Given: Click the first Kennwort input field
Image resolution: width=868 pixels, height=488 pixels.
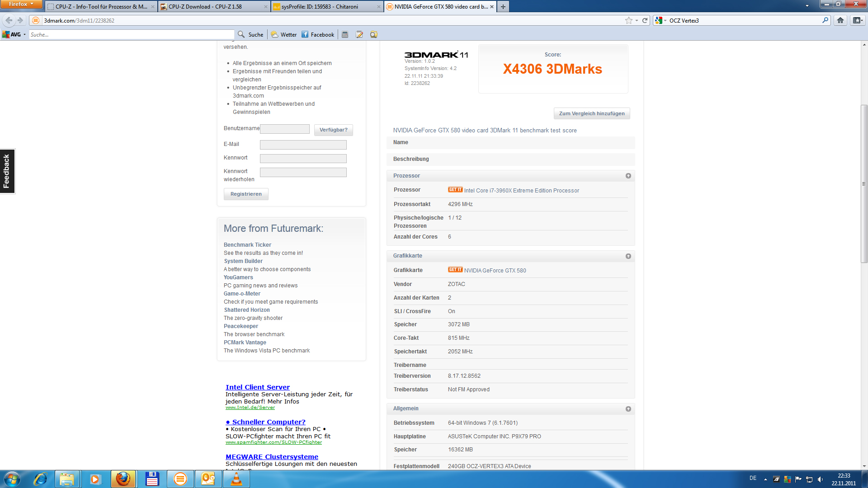Looking at the screenshot, I should tap(303, 159).
